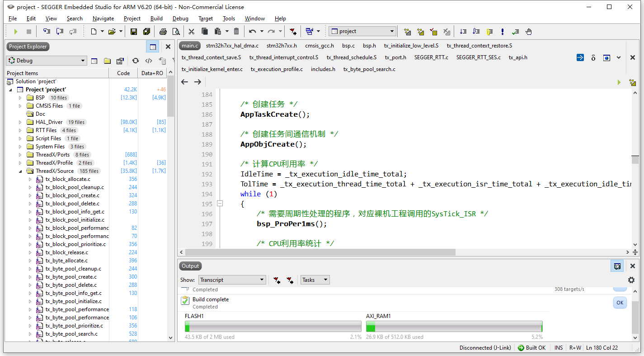The width and height of the screenshot is (644, 356).
Task: Click the Output panel title
Action: tap(190, 266)
